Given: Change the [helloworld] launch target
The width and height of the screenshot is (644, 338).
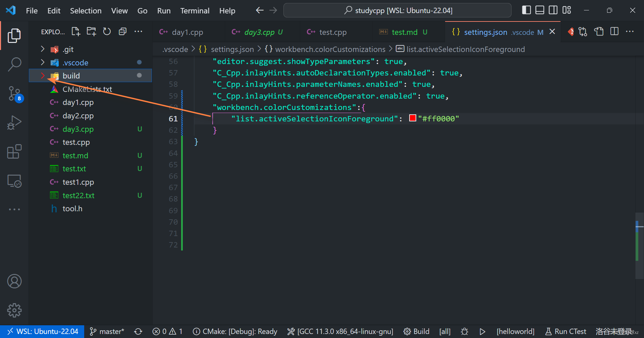Looking at the screenshot, I should pyautogui.click(x=516, y=332).
